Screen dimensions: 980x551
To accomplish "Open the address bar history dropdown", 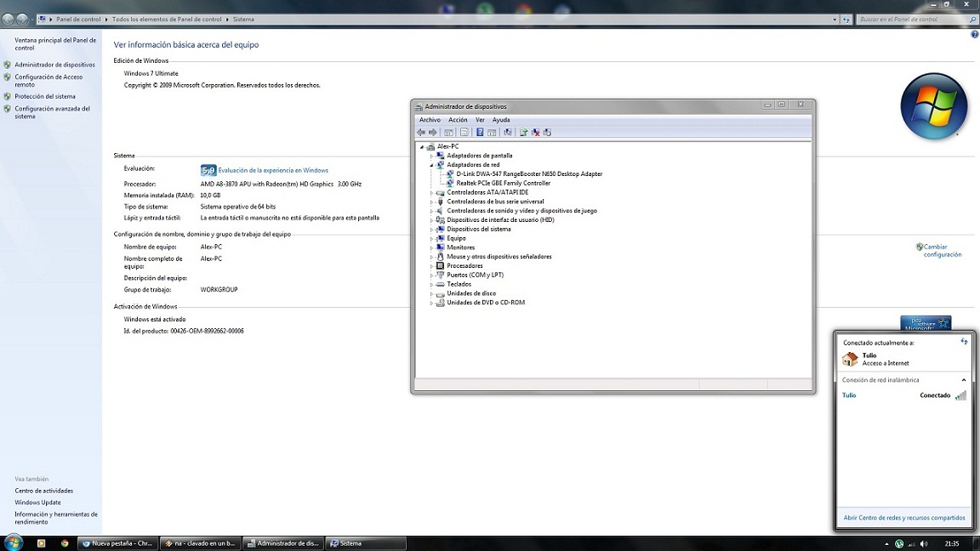I will (835, 20).
